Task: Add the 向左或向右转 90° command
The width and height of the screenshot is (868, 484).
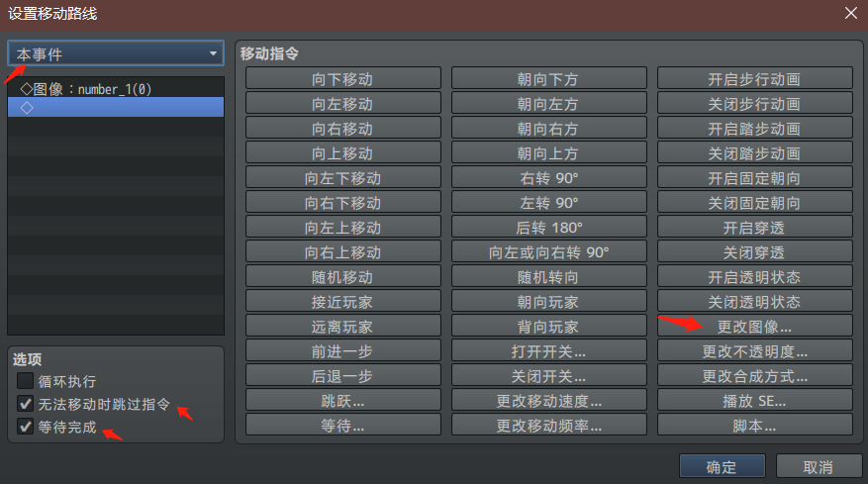Action: click(x=549, y=252)
